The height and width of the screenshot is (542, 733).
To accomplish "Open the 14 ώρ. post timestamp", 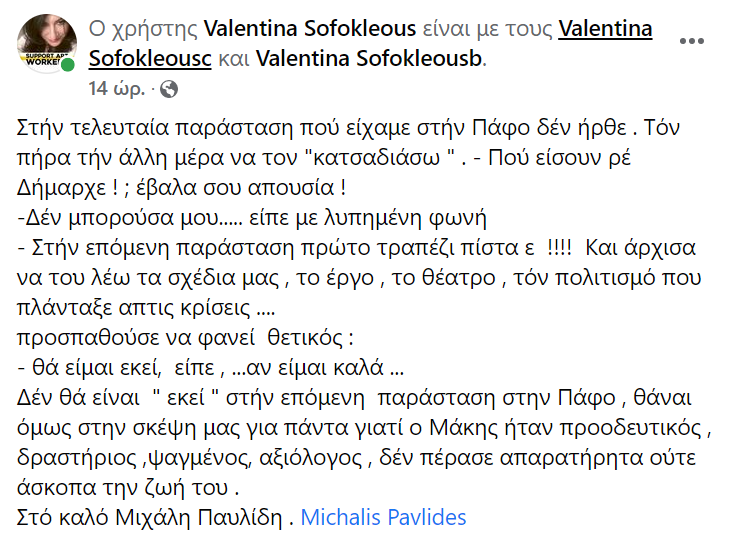I will (117, 88).
